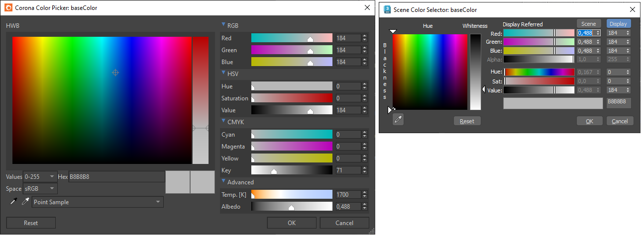Click the eyedropper in Scene Color Selector
644x235 pixels.
pyautogui.click(x=398, y=119)
